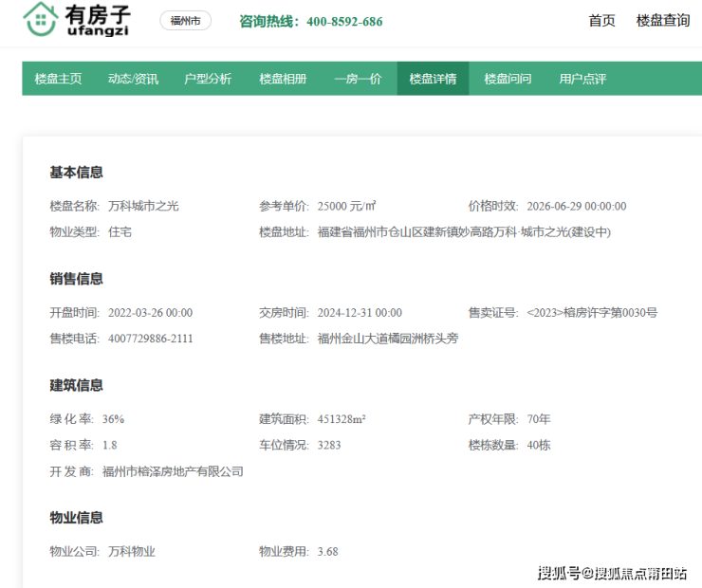
Task: Open 楼盘查询 in top navigation
Action: [663, 20]
